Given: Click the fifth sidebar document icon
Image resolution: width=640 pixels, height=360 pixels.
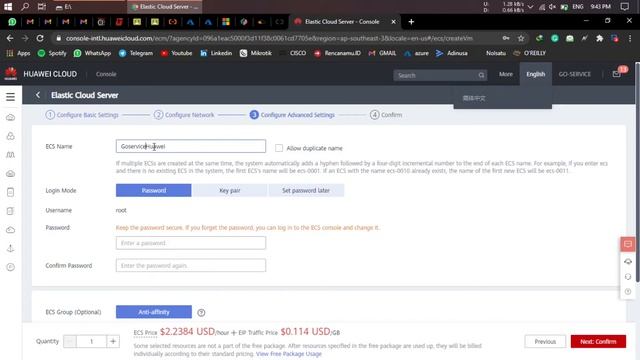Looking at the screenshot, I should click(x=11, y=192).
